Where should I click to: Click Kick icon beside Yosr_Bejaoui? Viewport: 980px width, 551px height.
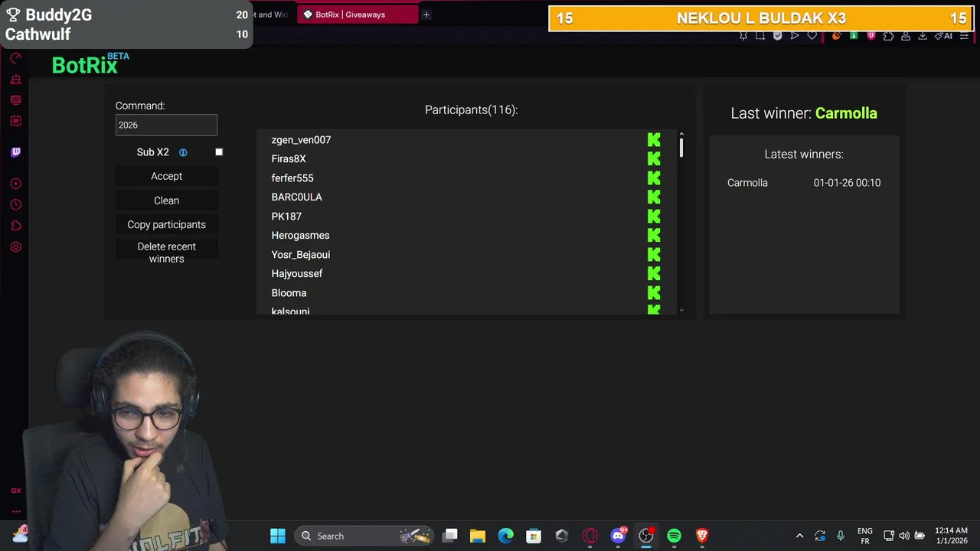654,254
